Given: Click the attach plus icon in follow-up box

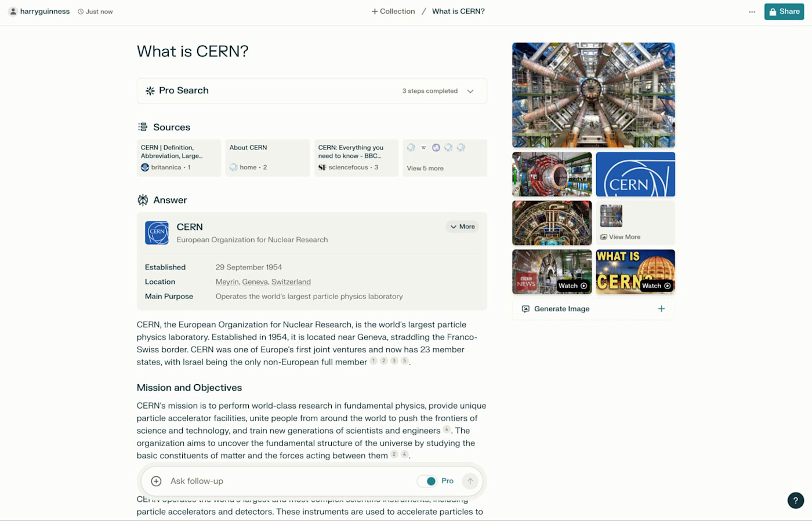Looking at the screenshot, I should pos(156,481).
